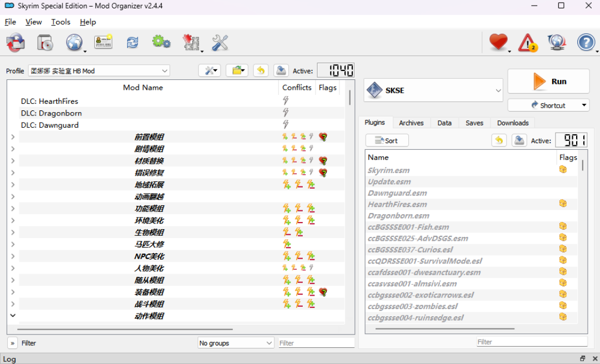The image size is (600, 364).
Task: Open the instance manager disc icon
Action: (45, 42)
